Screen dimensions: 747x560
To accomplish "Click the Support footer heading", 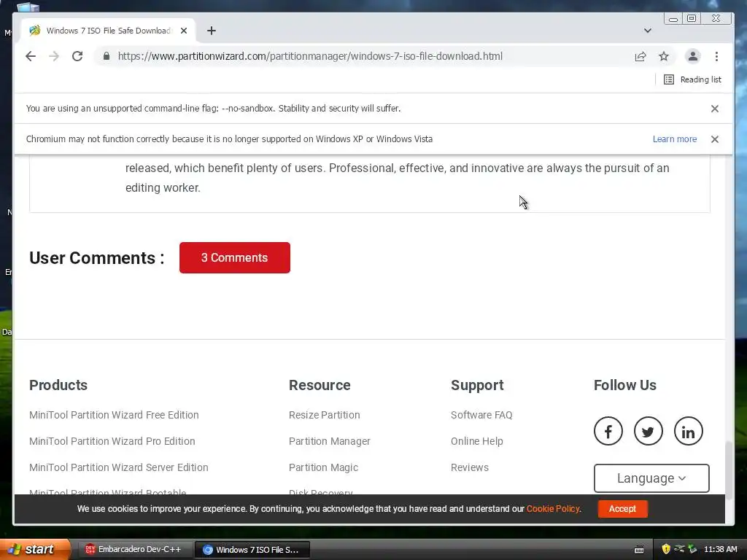I will [477, 385].
